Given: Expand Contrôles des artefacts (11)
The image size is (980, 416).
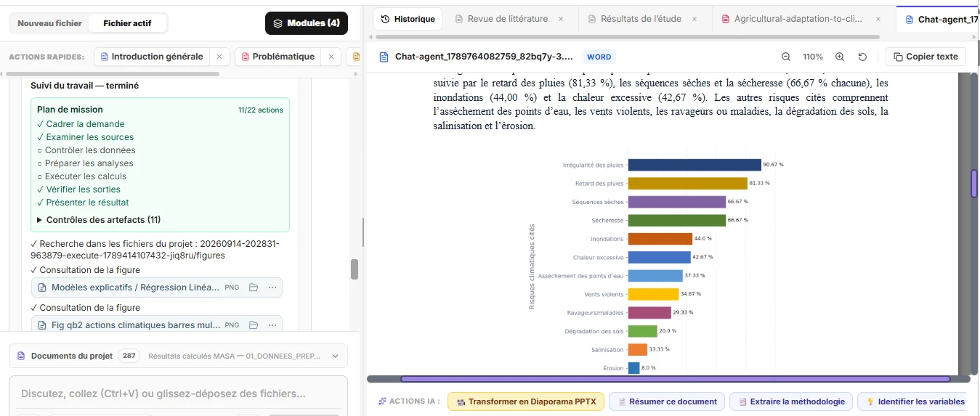Looking at the screenshot, I should [x=99, y=220].
